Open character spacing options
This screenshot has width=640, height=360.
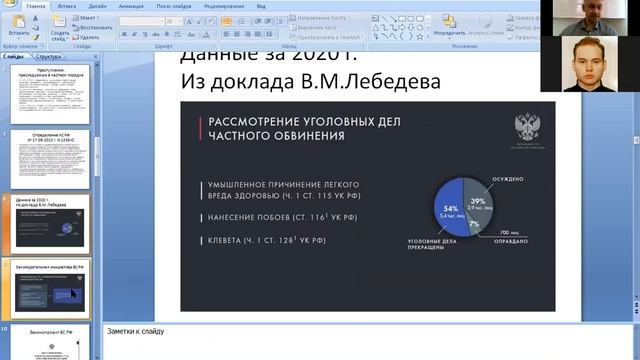pos(178,35)
